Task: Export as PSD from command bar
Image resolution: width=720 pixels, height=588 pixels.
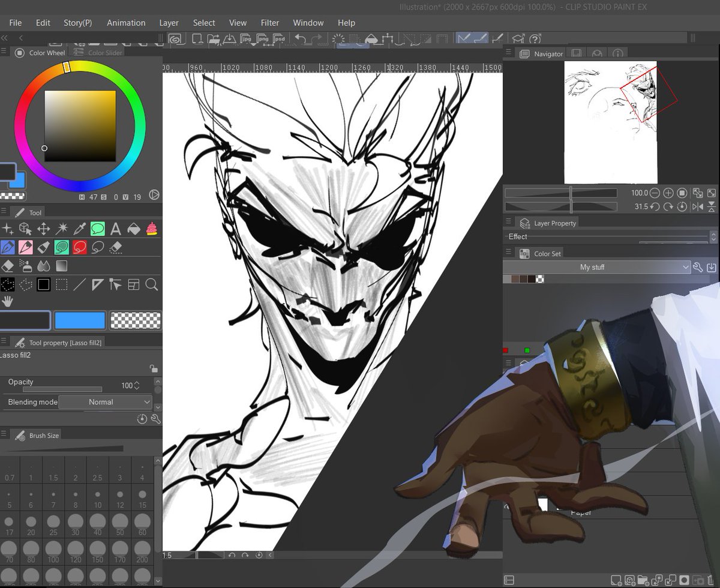Action: click(278, 39)
